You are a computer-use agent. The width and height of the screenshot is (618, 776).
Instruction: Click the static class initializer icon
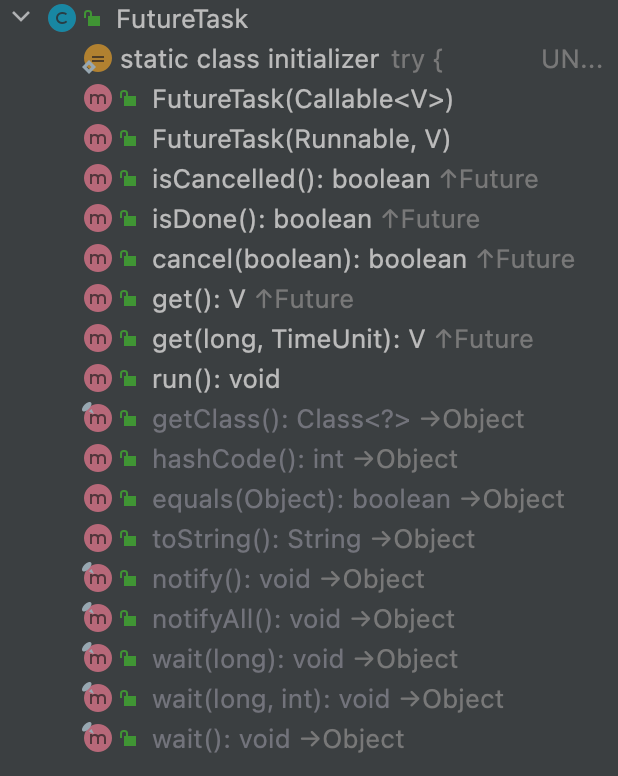(97, 59)
